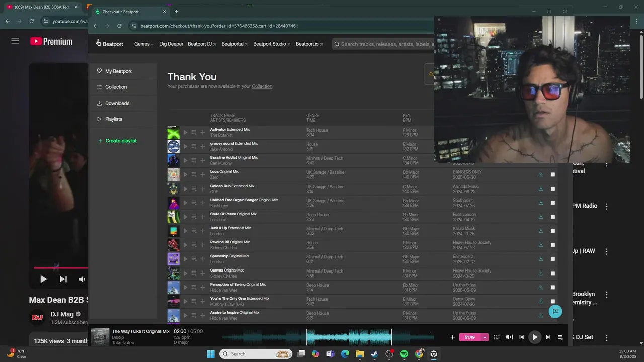
Task: Open YouTube hamburger guide menu
Action: [15, 41]
